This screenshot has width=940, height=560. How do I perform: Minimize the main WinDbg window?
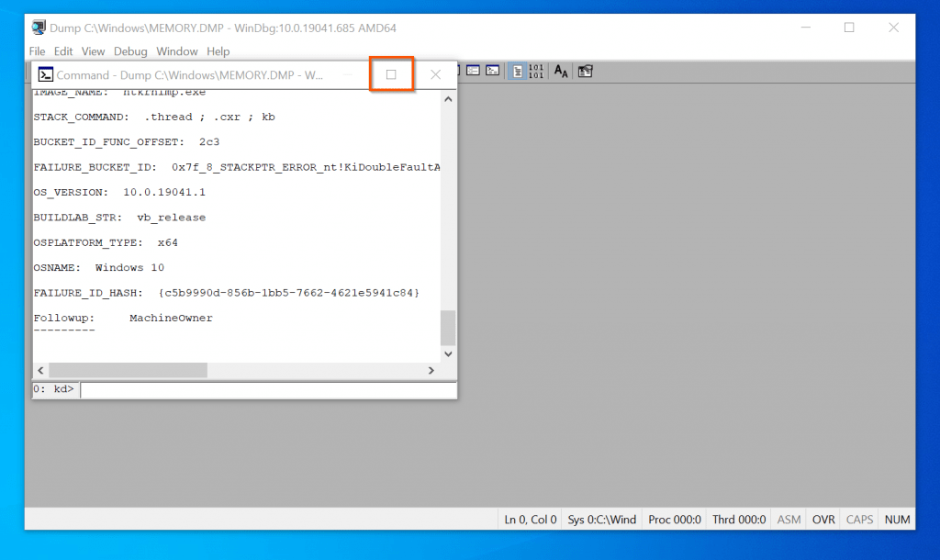pyautogui.click(x=806, y=28)
